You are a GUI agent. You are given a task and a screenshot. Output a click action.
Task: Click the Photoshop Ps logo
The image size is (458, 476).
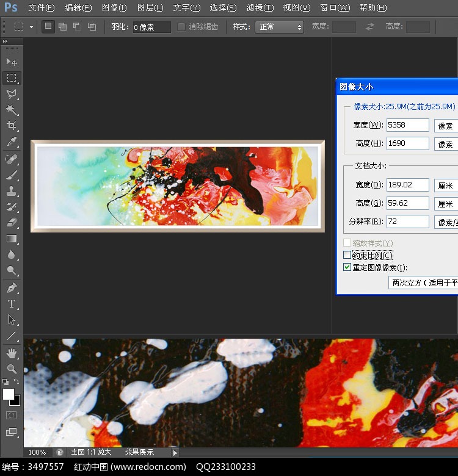[11, 7]
